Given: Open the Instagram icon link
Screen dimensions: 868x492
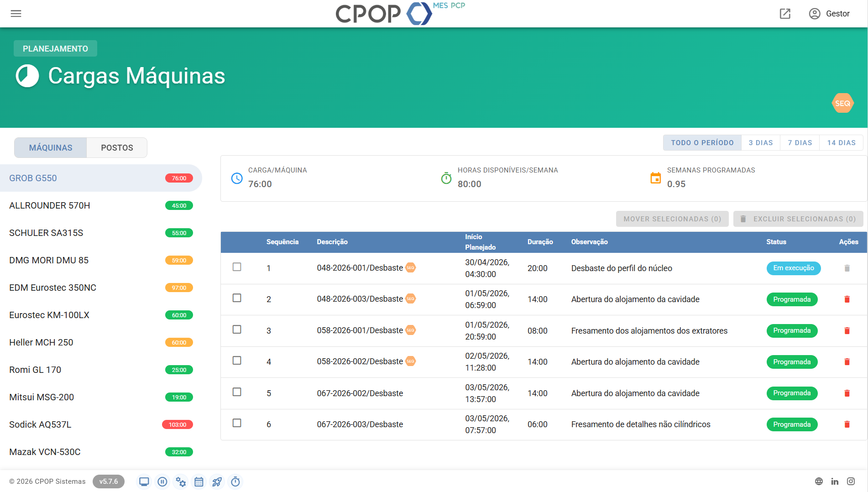Looking at the screenshot, I should click(851, 482).
